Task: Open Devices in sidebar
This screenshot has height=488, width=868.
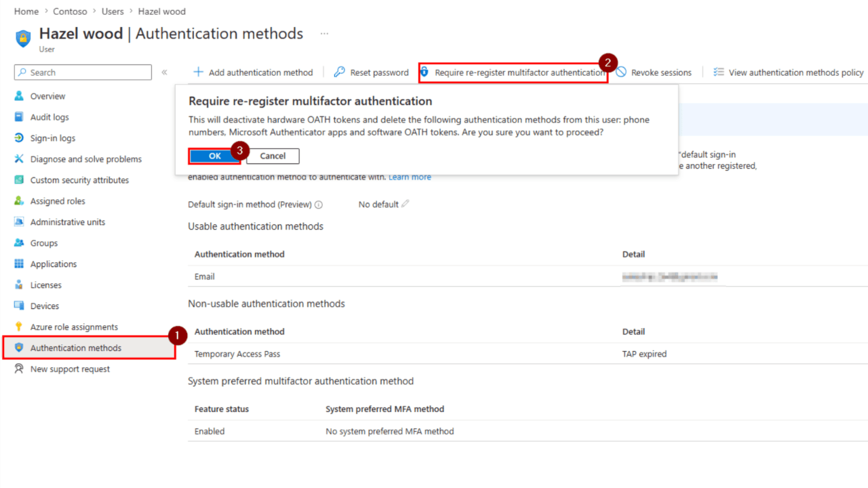Action: click(45, 306)
